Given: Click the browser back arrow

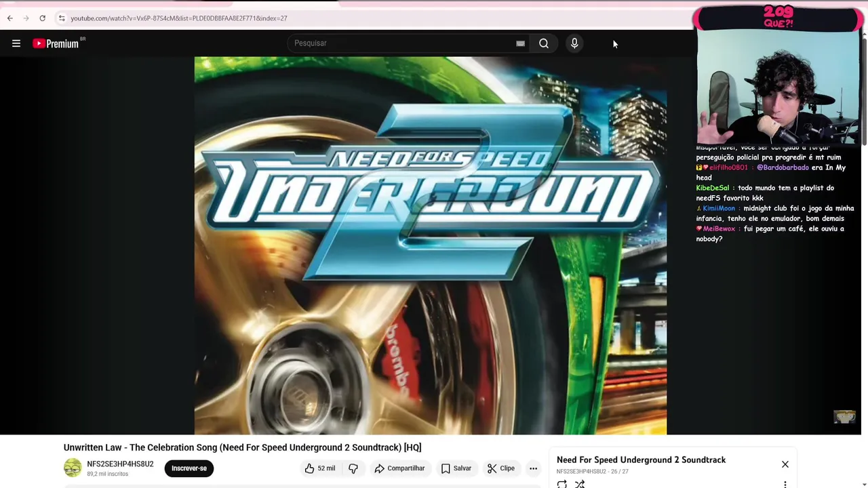Looking at the screenshot, I should pos(9,18).
